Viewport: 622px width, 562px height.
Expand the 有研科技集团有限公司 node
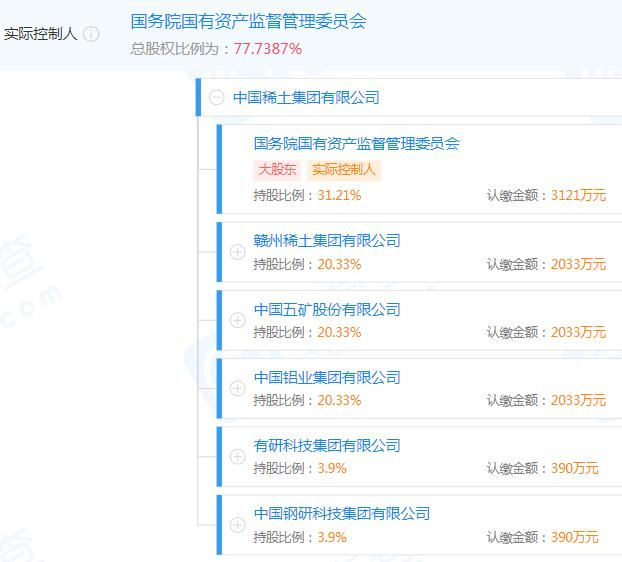(x=238, y=456)
